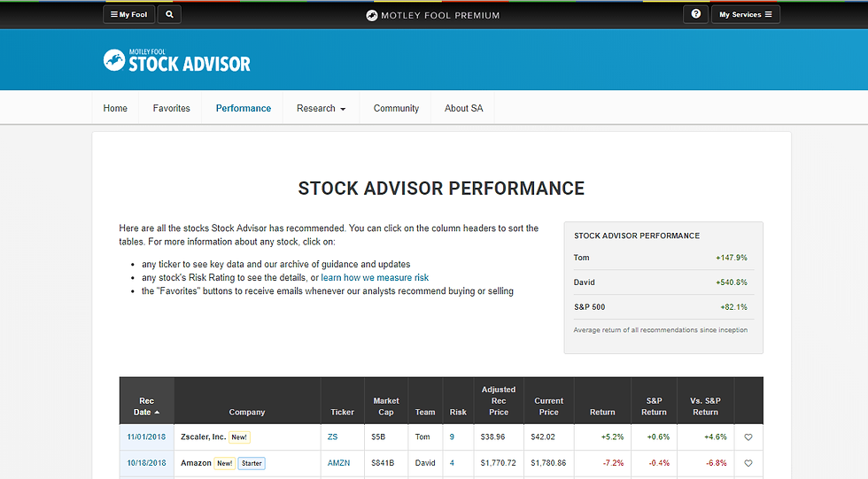Click the Amazon company name
The width and height of the screenshot is (868, 479).
pos(196,463)
